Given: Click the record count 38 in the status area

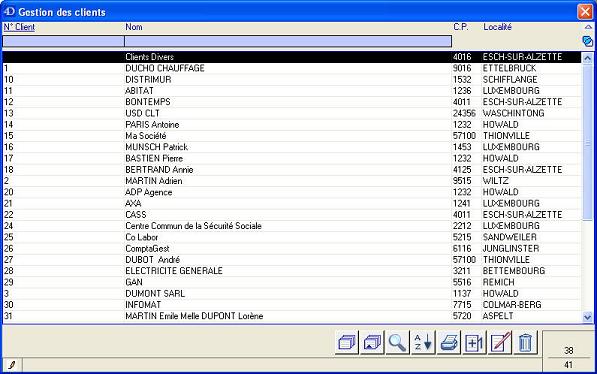Looking at the screenshot, I should click(568, 350).
